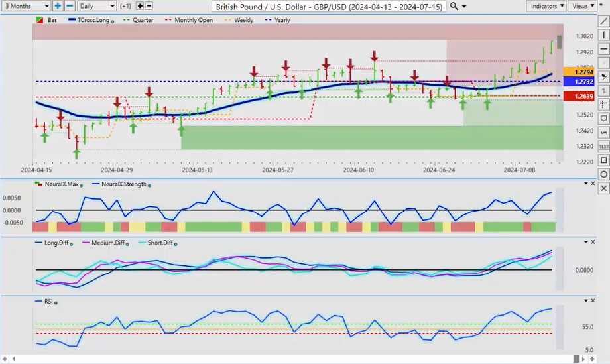Click the Medium.Diff settings dot
This screenshot has width=610, height=364.
tap(127, 244)
